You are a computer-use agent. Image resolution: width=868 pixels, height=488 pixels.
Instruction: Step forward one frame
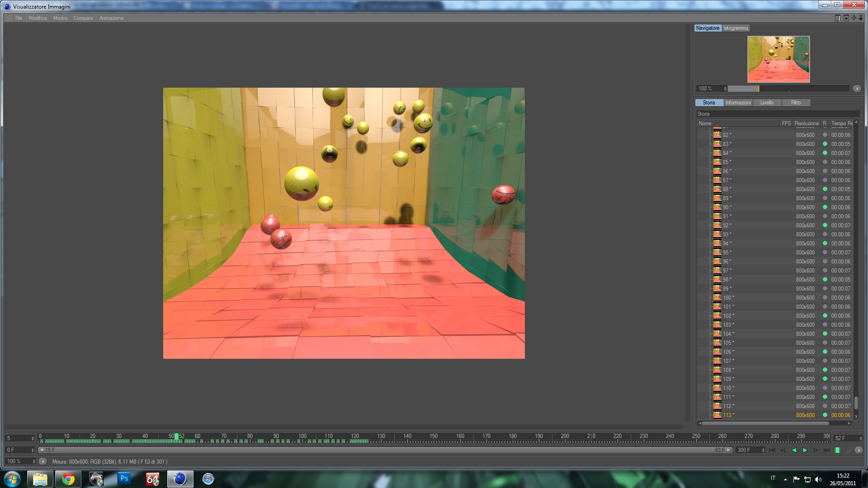[816, 450]
